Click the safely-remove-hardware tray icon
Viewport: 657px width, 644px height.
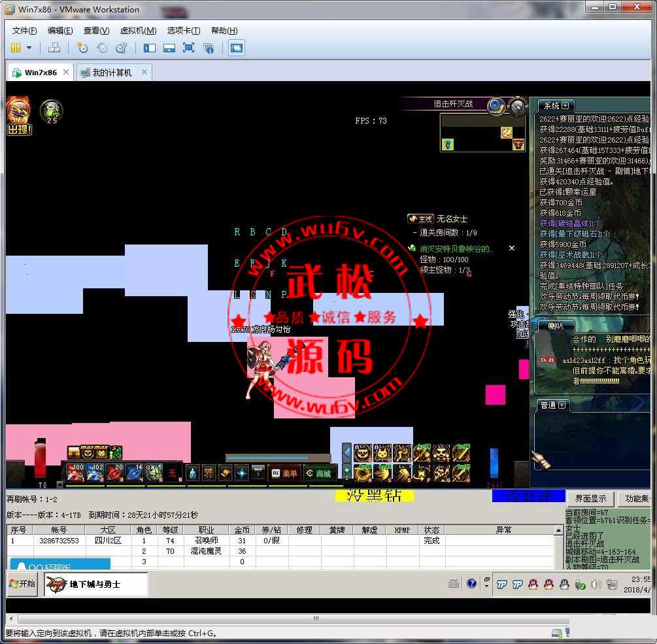[580, 585]
